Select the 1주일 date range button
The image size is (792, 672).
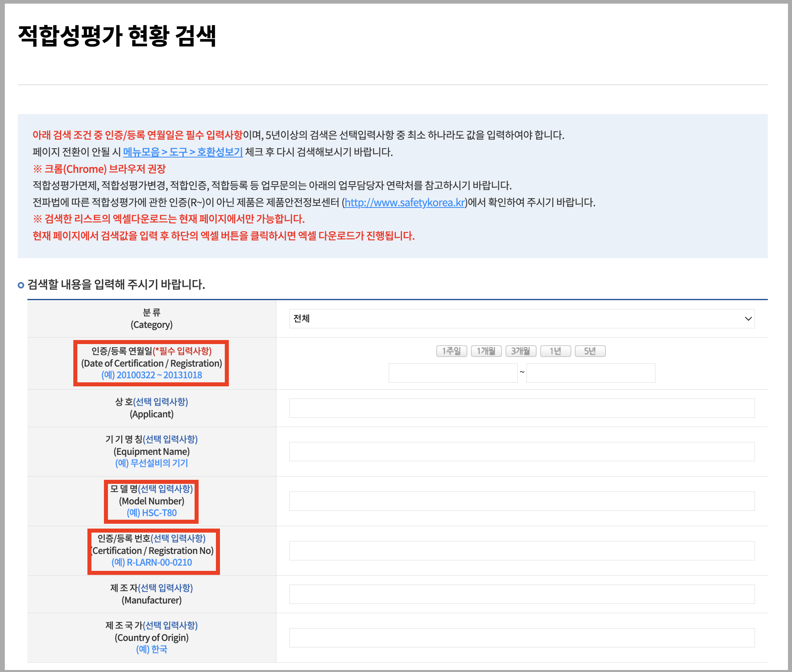pyautogui.click(x=451, y=351)
